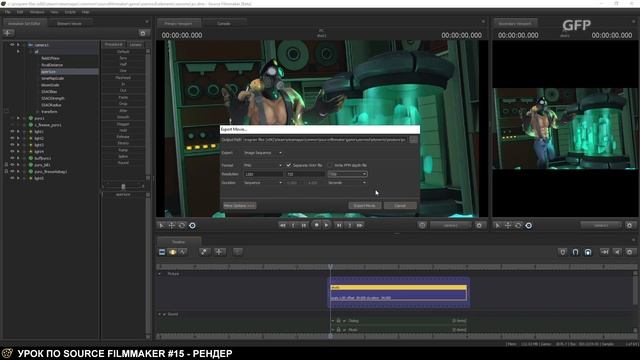Toggle timeline mute speaker icon
Screen dimensions: 640x360
(617, 252)
